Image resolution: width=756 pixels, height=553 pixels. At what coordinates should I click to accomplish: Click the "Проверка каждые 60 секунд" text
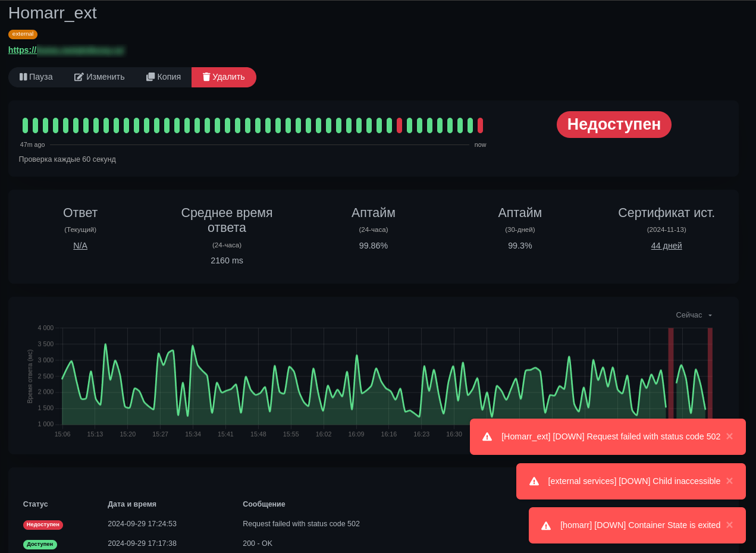tap(67, 159)
